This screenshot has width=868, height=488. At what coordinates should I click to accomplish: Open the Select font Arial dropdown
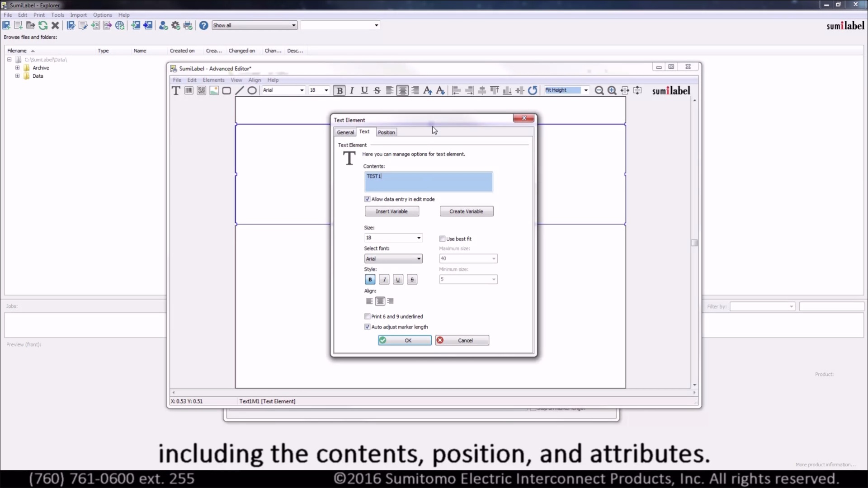tap(419, 259)
